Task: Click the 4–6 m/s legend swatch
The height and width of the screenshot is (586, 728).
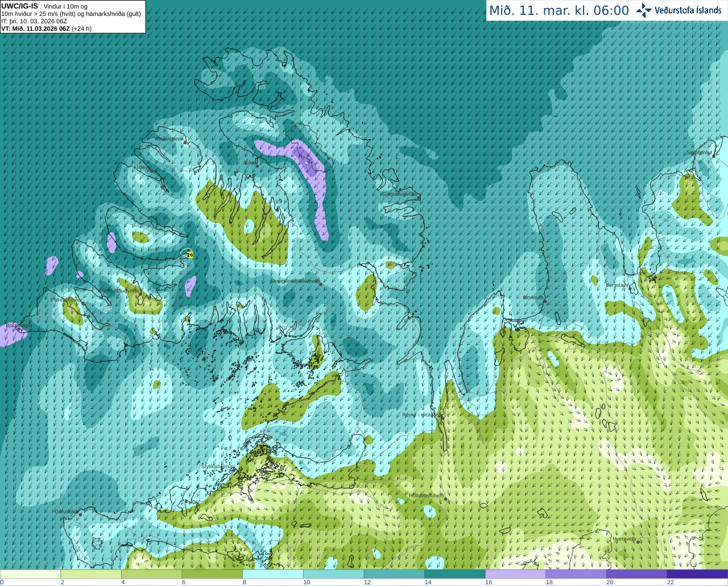Action: tap(152, 574)
